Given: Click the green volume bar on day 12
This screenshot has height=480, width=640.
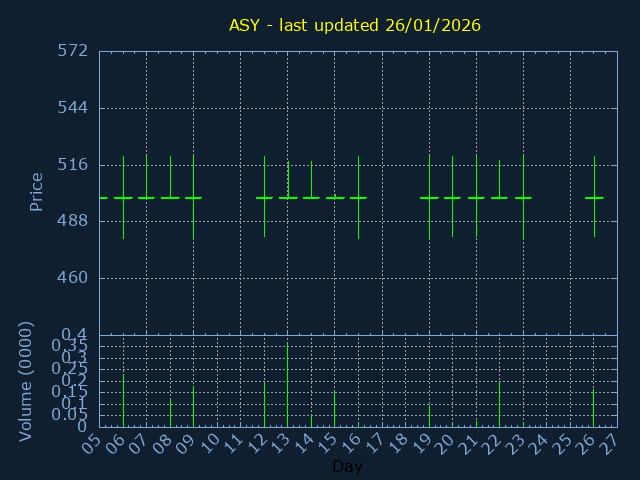Looking at the screenshot, I should pyautogui.click(x=264, y=405).
